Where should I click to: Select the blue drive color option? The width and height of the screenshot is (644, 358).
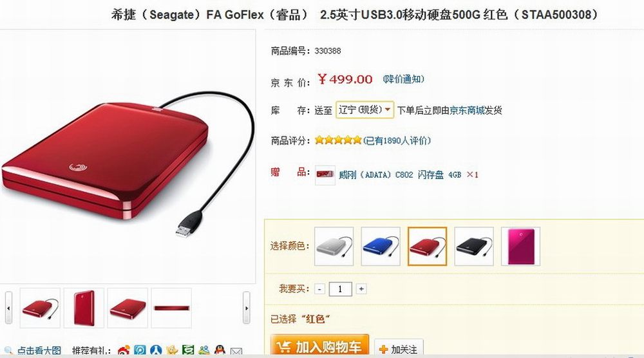(381, 246)
